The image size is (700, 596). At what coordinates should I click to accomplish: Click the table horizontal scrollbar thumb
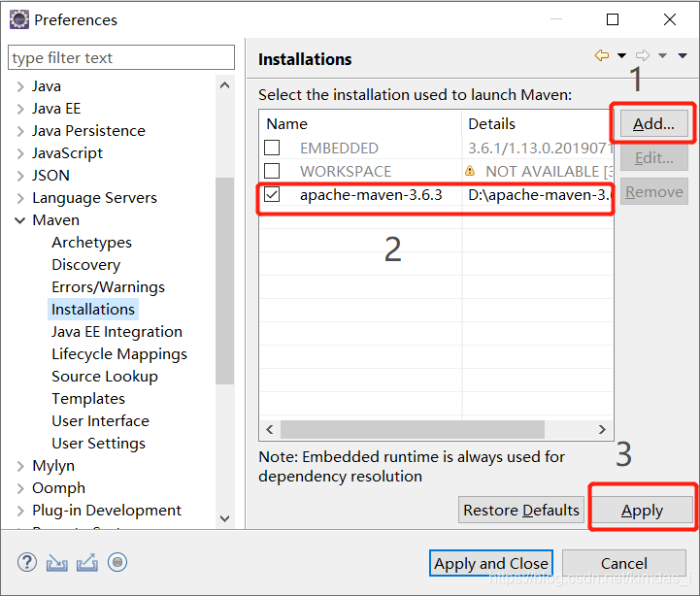click(x=413, y=429)
